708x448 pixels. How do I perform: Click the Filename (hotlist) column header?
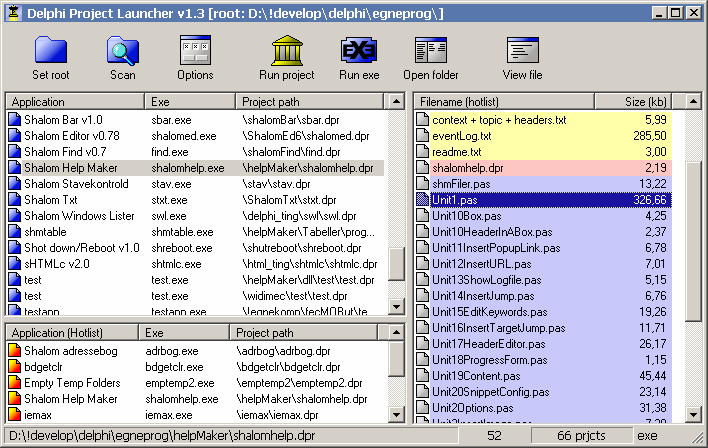504,102
